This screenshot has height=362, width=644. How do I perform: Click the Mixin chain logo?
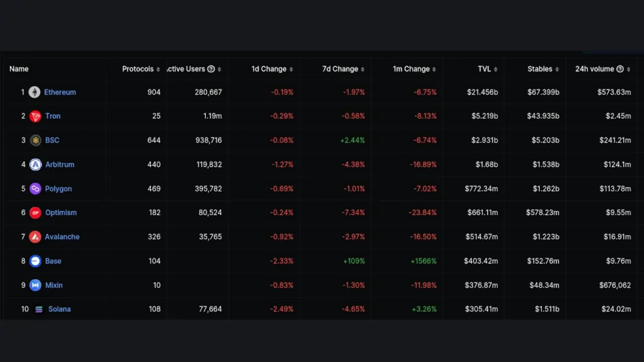tap(35, 285)
